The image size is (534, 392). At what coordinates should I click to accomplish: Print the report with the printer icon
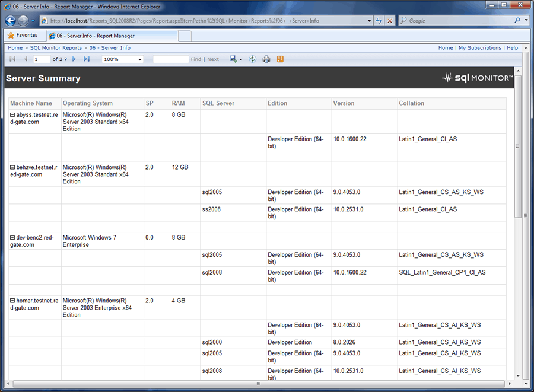tap(266, 59)
